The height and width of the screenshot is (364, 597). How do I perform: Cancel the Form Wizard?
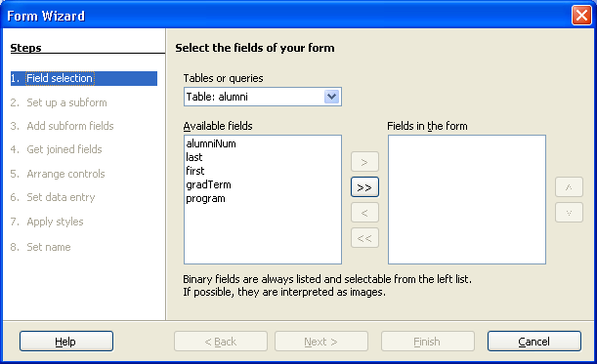(x=534, y=342)
